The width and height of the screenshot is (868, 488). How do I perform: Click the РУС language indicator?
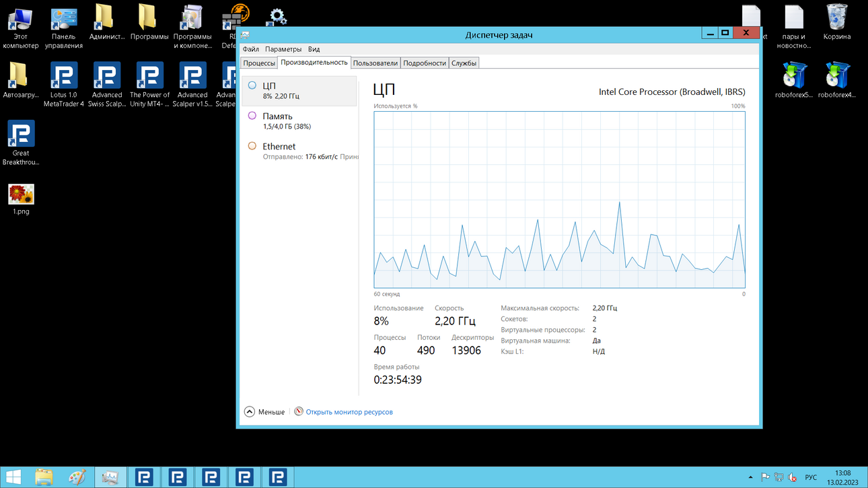(811, 477)
